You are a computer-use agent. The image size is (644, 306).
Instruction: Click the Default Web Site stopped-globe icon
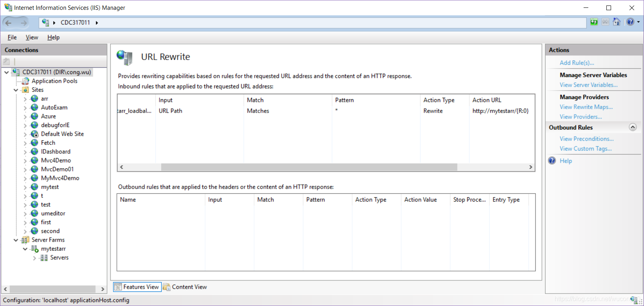[35, 134]
